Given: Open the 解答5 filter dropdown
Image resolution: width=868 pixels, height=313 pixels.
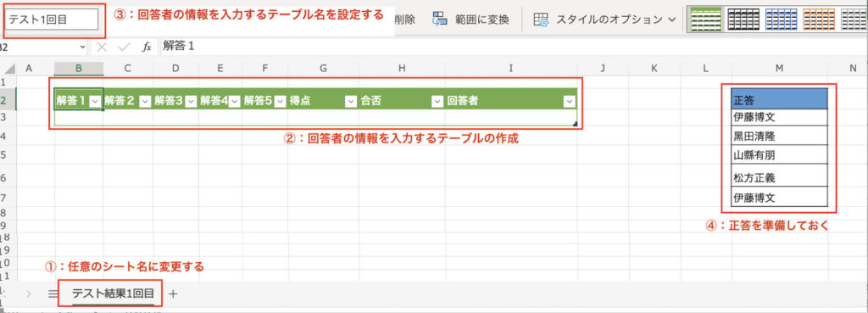Looking at the screenshot, I should (x=280, y=101).
